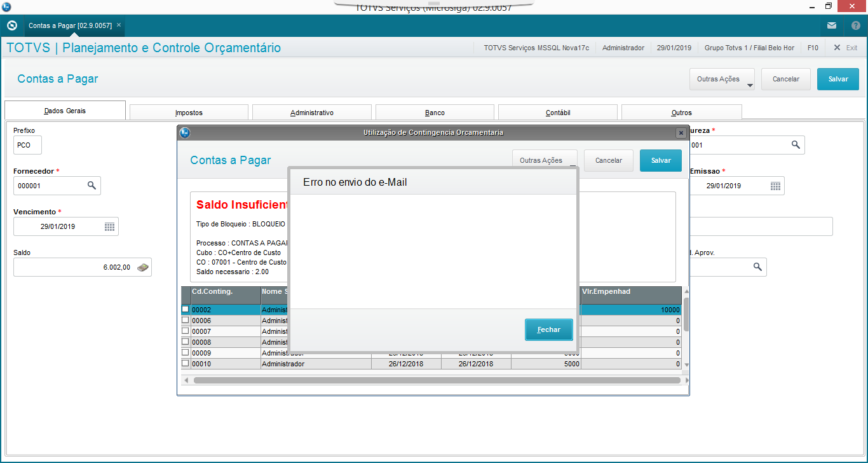
Task: Open the Administrativo tab
Action: (312, 113)
